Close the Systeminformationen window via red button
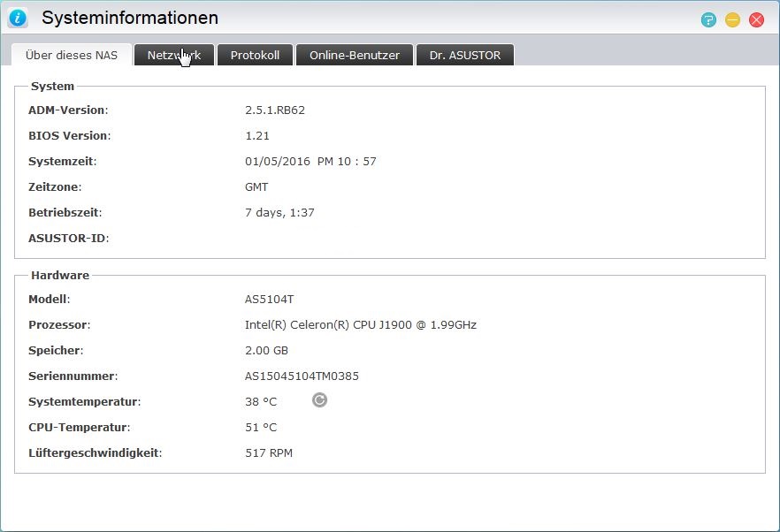The image size is (780, 532). [756, 19]
